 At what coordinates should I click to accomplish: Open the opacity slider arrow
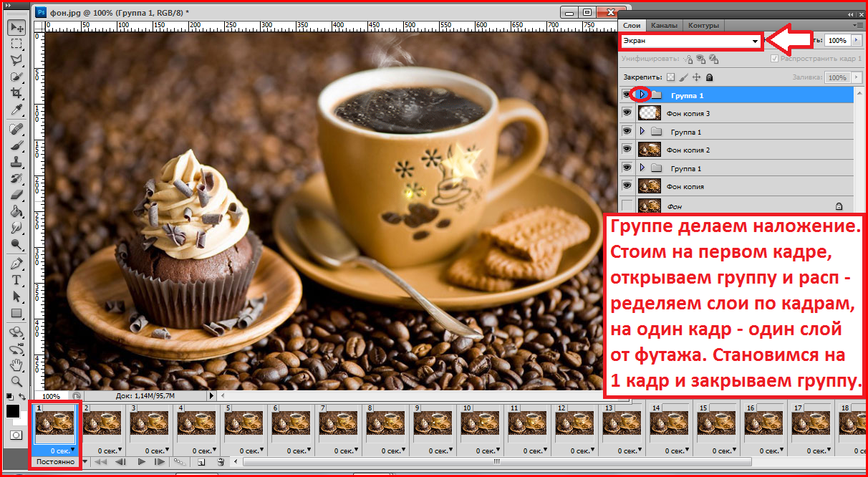(x=857, y=41)
